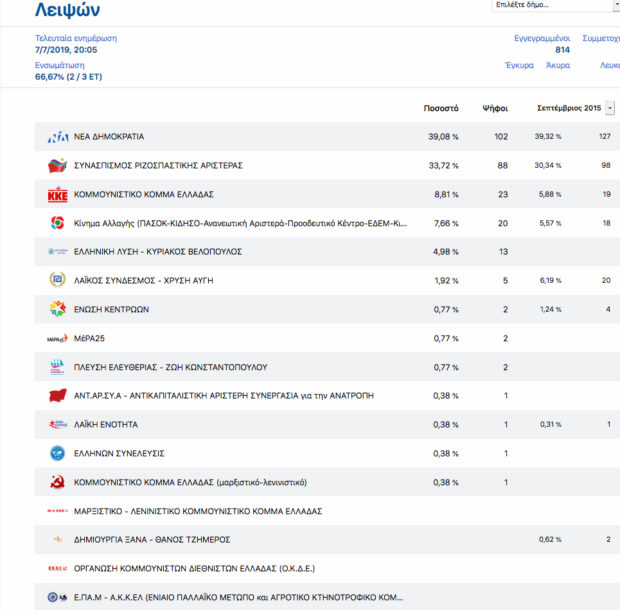Select ΣΥΝΑΣΠΙΣΜΟΣ ΡΙΖΟΣΠΑΣΤΙΚΗΣ ΑΡΙΣΤΕΡΑΣ party name

[x=158, y=165]
